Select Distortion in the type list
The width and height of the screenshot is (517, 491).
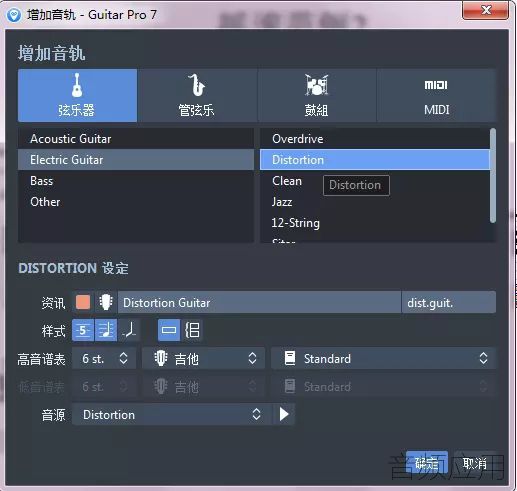click(x=375, y=160)
